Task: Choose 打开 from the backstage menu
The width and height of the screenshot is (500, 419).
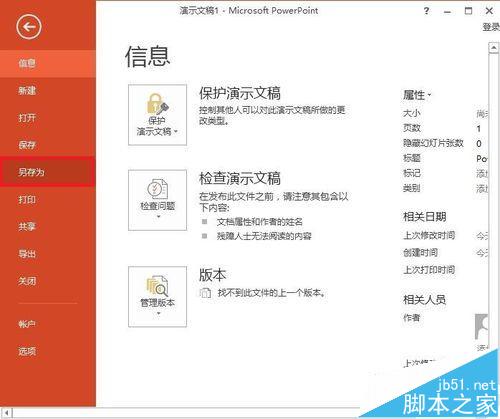Action: click(x=48, y=118)
